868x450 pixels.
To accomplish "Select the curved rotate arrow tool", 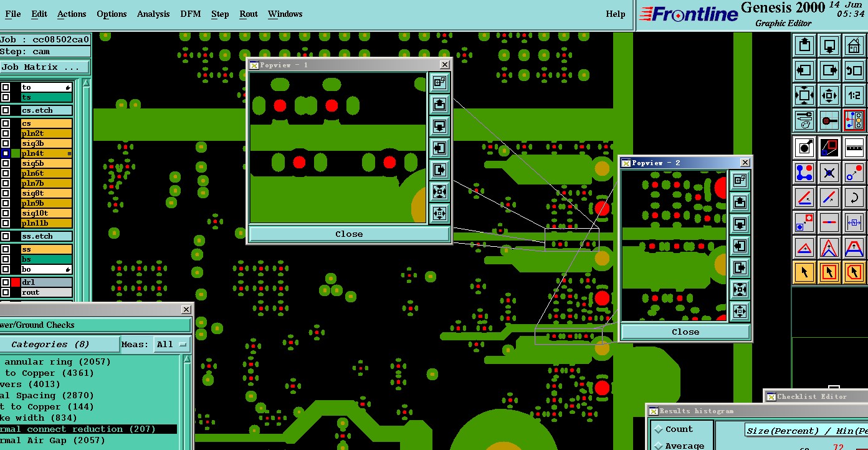I will pyautogui.click(x=854, y=198).
